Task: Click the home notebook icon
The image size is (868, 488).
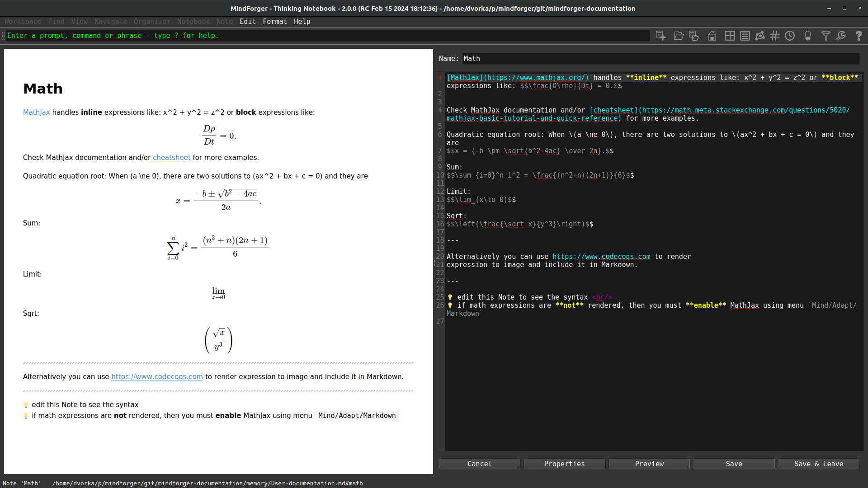Action: coord(712,36)
